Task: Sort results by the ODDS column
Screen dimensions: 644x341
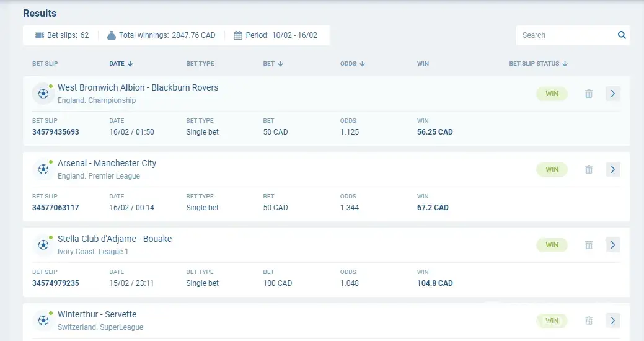Action: pos(352,64)
